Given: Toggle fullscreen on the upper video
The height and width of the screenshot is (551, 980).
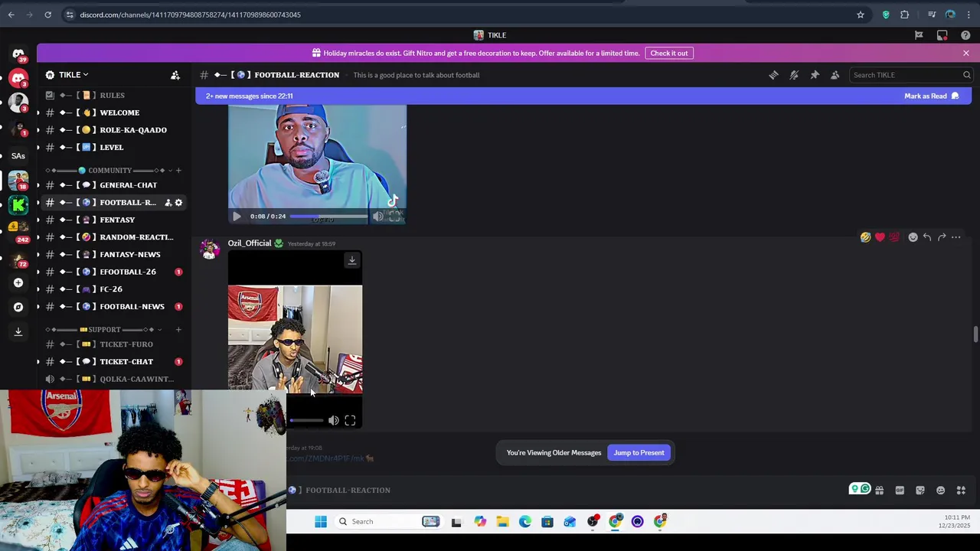Looking at the screenshot, I should click(394, 217).
